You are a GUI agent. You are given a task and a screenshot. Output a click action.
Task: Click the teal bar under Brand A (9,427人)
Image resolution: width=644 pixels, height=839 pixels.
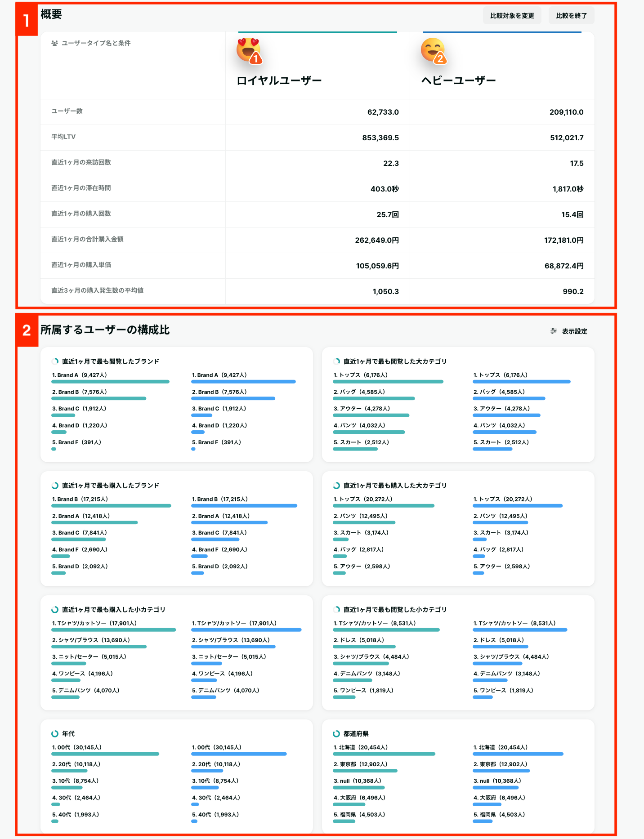pyautogui.click(x=111, y=382)
